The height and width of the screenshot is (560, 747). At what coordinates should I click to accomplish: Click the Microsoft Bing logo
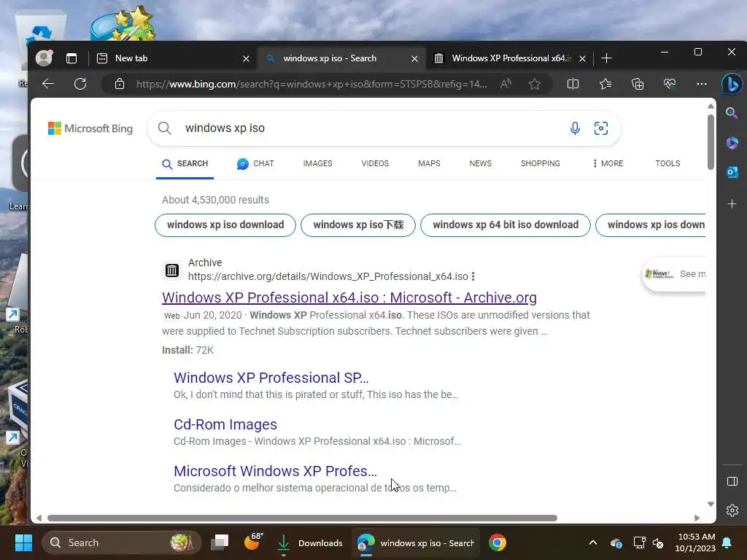(x=90, y=128)
